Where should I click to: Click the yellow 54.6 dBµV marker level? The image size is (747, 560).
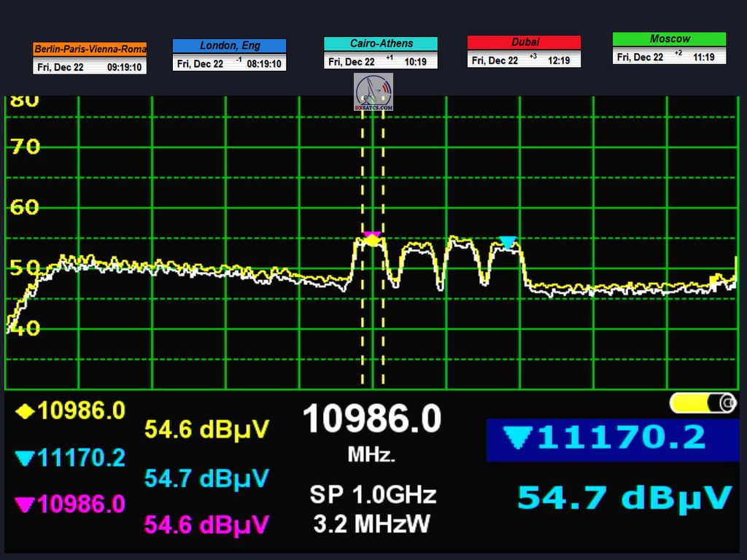[x=207, y=429]
